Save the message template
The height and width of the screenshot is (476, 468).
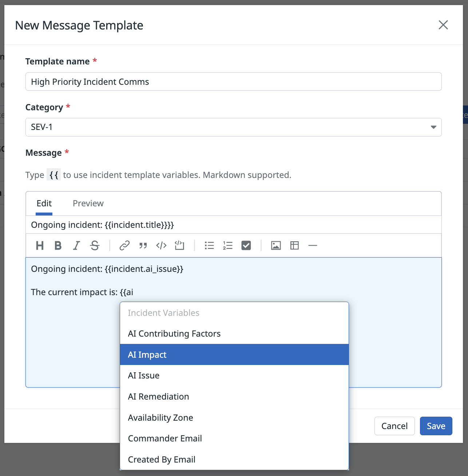click(436, 426)
